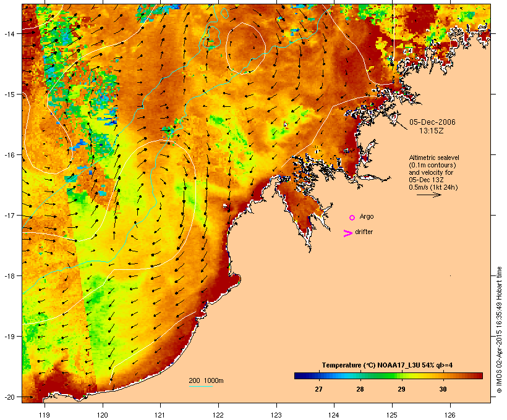Screen dimensions: 507x420
Task: Click the 'Temperature (°C) NOAA17_L3U 54% ql>=4' title
Action: (387, 365)
